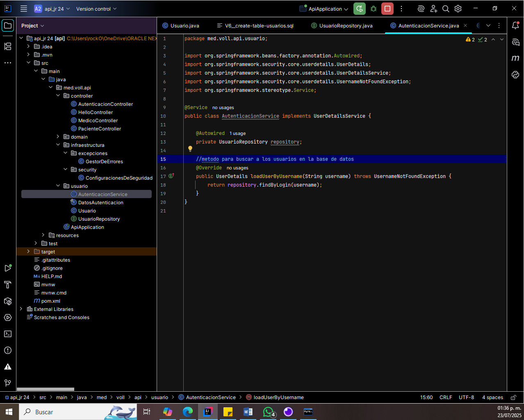The image size is (524, 420).
Task: Rerun ApiApplication with green button
Action: 360,9
